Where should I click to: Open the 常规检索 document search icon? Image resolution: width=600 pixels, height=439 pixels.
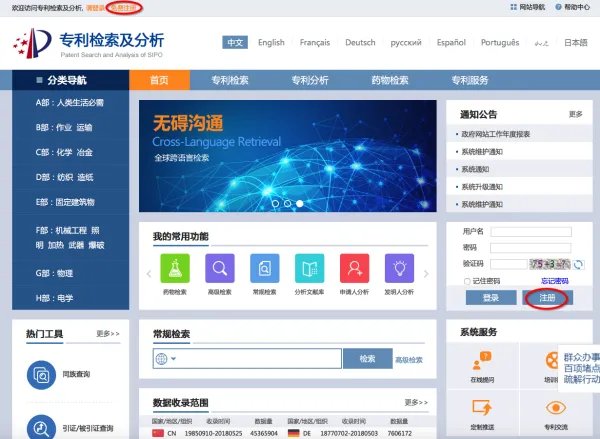coord(264,268)
